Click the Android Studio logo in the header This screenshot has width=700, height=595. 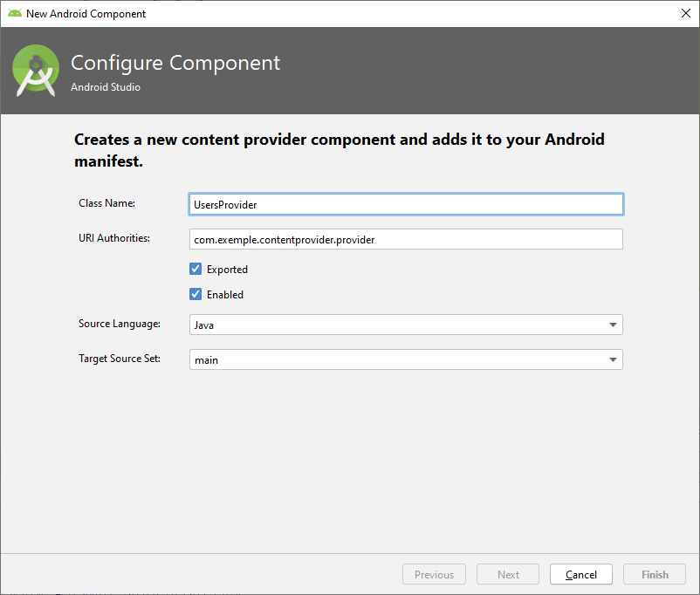(37, 72)
